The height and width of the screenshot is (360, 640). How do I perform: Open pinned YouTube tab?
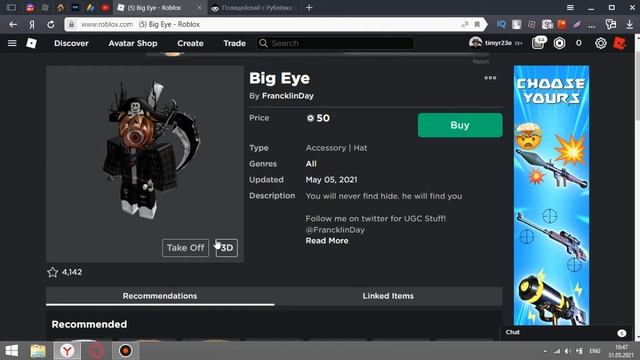105,7
